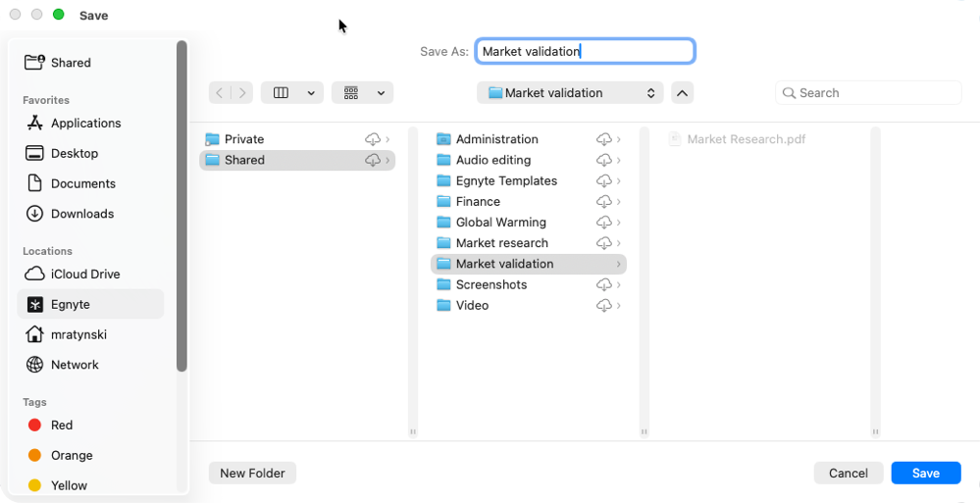The image size is (980, 503).
Task: Open the Market research folder
Action: (x=529, y=243)
